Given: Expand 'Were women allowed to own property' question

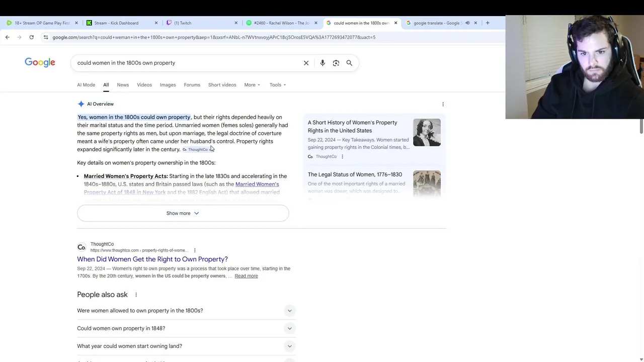Looking at the screenshot, I should 186,311.
